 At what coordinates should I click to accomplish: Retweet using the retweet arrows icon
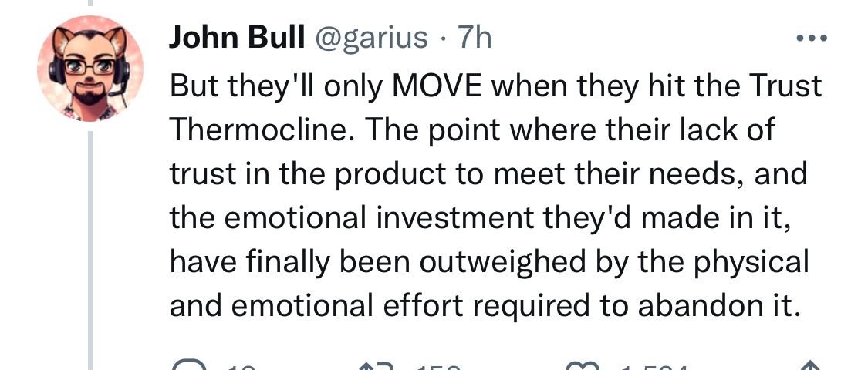[x=377, y=365]
